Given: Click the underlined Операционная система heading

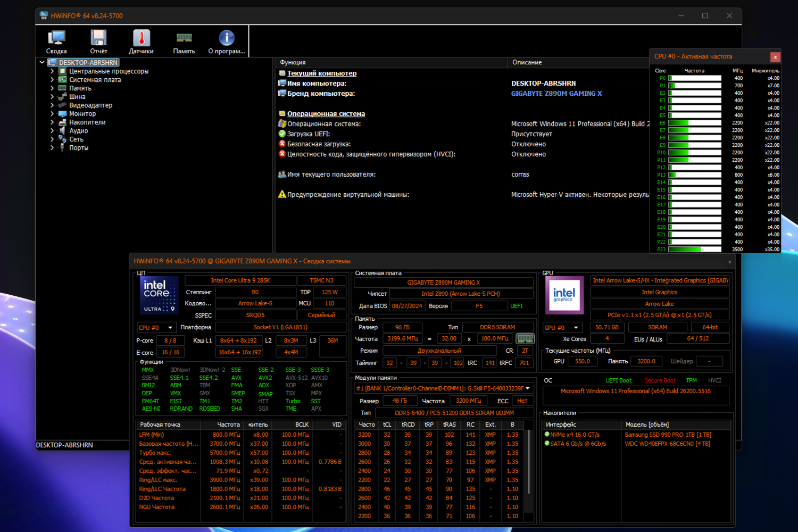Looking at the screenshot, I should (326, 114).
